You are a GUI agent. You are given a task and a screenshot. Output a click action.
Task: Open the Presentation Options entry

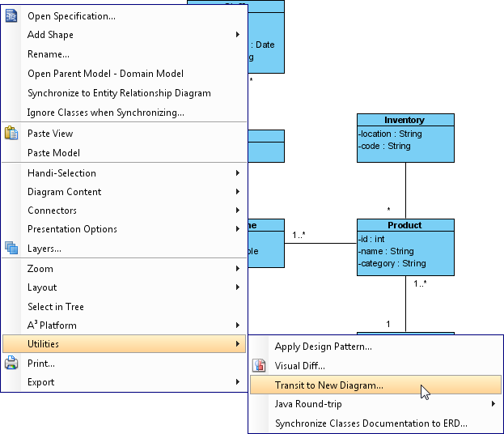coord(124,229)
